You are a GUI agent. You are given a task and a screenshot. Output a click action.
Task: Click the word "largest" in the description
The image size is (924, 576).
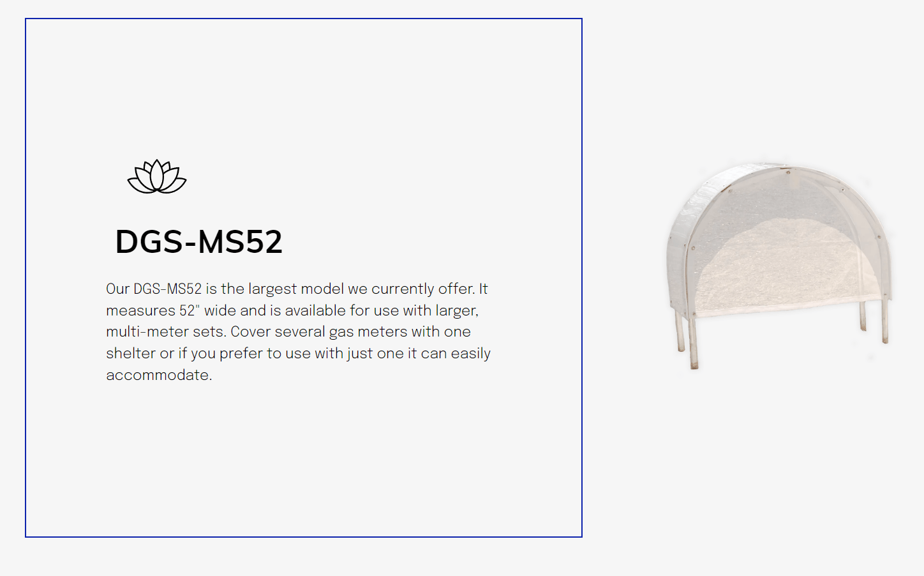click(272, 289)
